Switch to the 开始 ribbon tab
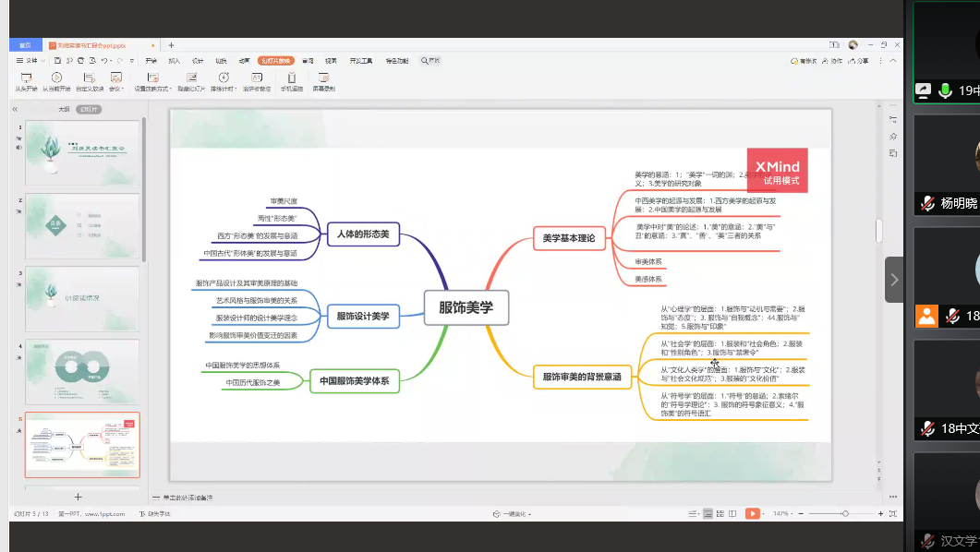Image resolution: width=980 pixels, height=552 pixels. 151,61
